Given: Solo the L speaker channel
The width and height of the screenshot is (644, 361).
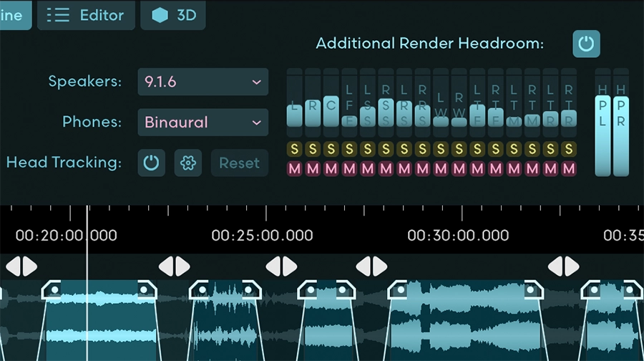Looking at the screenshot, I should (294, 150).
